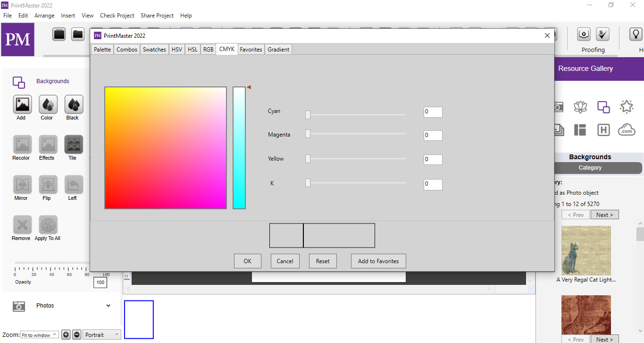644x343 pixels.
Task: Click the Backgrounds panel header icon
Action: pyautogui.click(x=19, y=82)
